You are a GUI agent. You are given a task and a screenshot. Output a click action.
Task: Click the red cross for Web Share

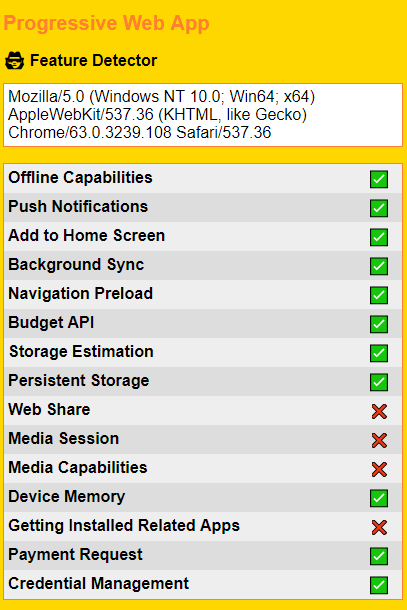(379, 411)
